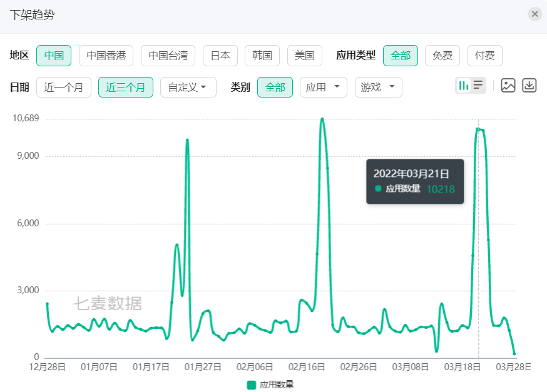Open the 游戏 category dropdown

pyautogui.click(x=379, y=87)
